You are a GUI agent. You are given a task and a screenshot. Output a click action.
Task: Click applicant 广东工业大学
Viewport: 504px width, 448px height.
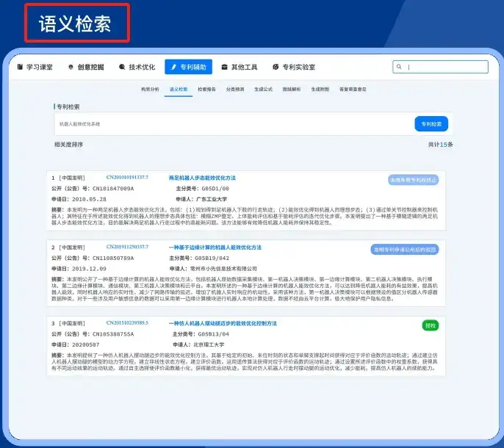(212, 199)
